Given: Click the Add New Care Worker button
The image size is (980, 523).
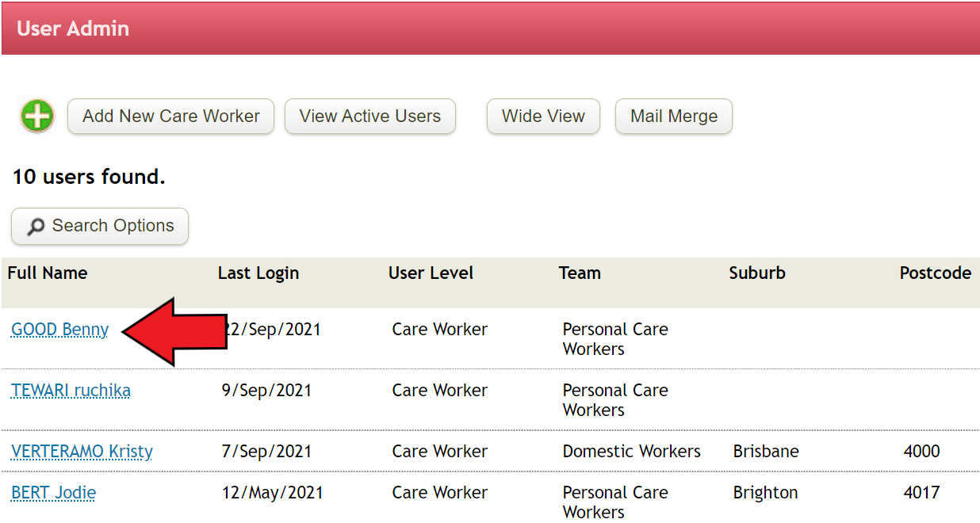Looking at the screenshot, I should [x=170, y=116].
